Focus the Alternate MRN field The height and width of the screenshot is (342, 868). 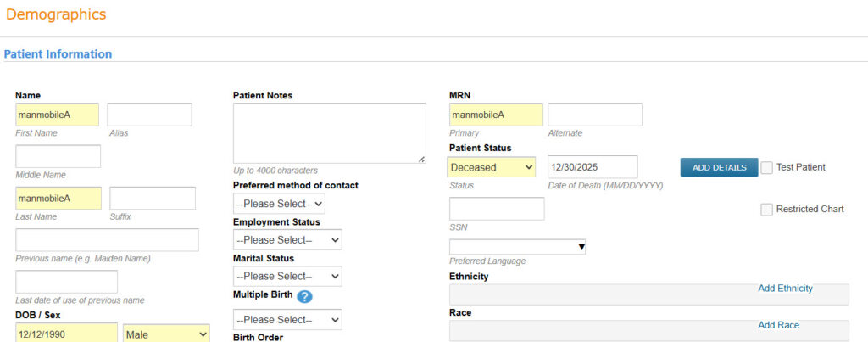(x=594, y=115)
